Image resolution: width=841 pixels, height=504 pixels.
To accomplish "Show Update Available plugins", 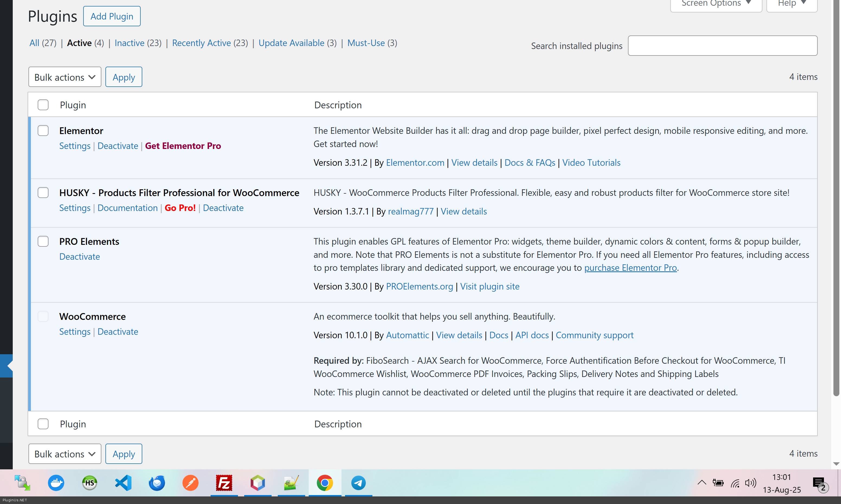I will [x=291, y=43].
